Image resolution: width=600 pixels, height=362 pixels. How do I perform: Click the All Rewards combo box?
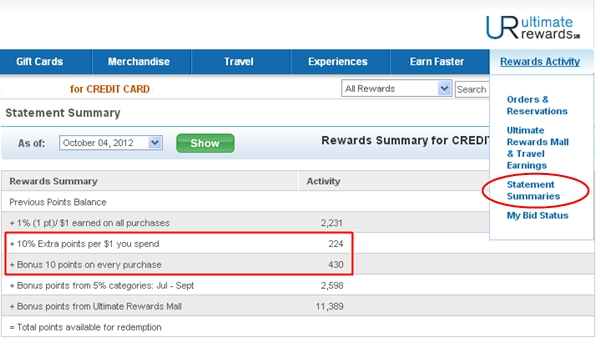396,88
